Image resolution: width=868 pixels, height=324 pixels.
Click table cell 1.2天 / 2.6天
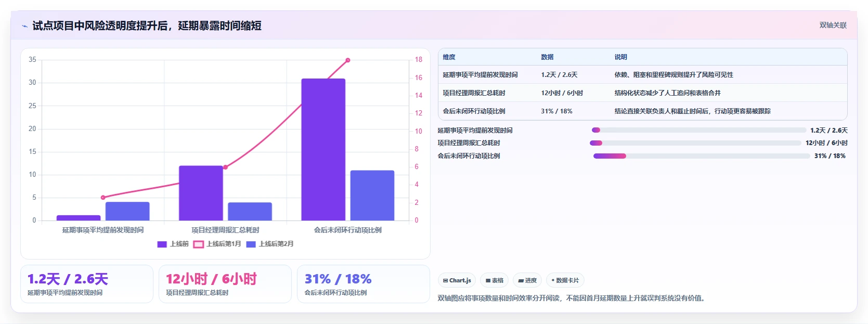(x=559, y=75)
